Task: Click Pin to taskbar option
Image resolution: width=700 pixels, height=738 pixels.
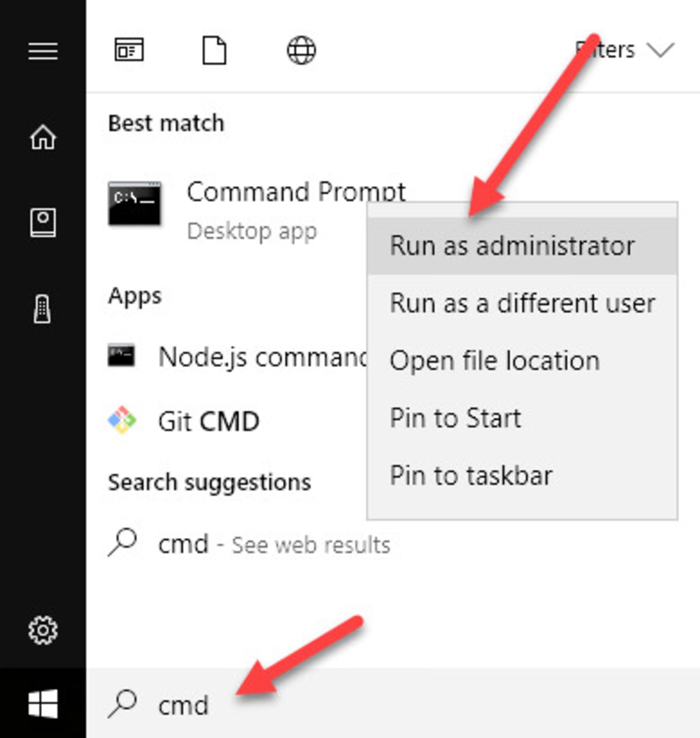Action: 471,476
